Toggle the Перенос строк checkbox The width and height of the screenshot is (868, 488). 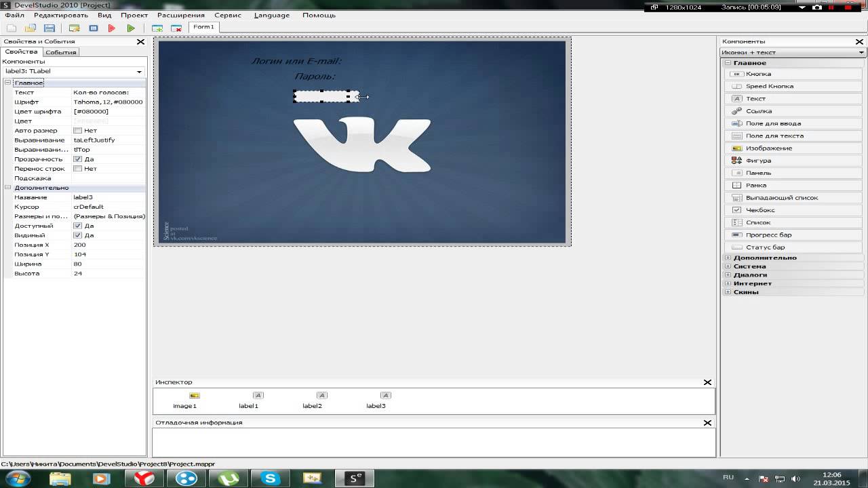point(77,169)
